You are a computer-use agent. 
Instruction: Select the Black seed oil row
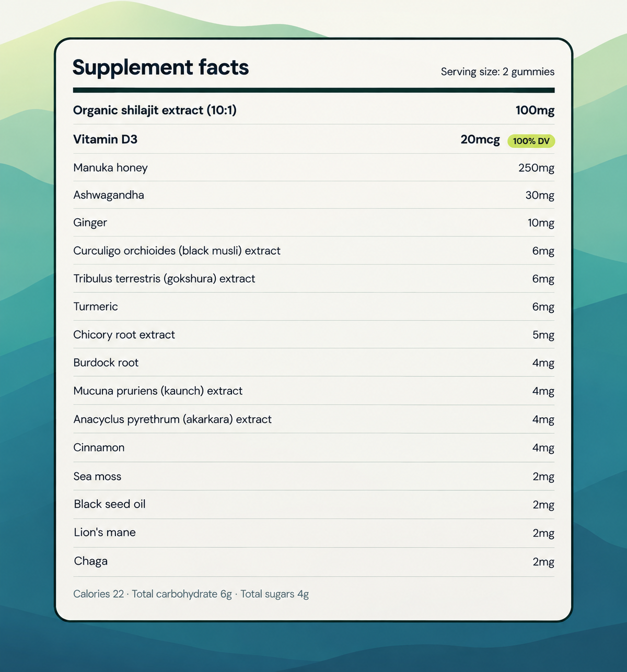coord(313,504)
